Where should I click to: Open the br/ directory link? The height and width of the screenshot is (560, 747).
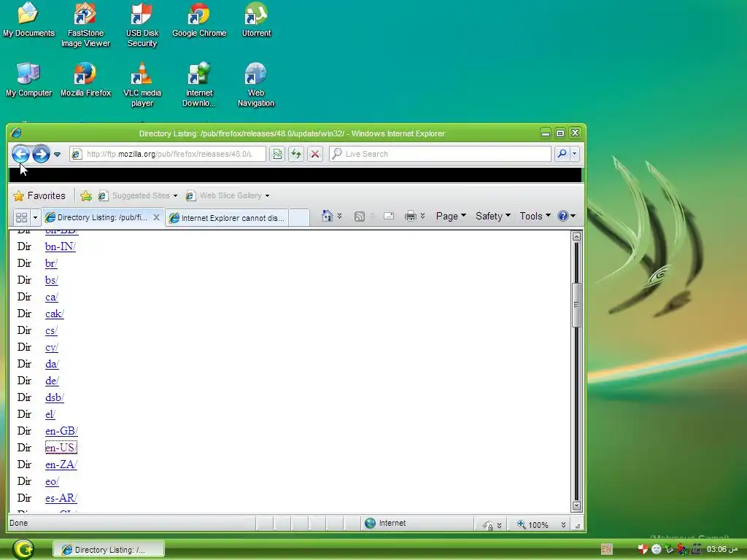[x=52, y=263]
